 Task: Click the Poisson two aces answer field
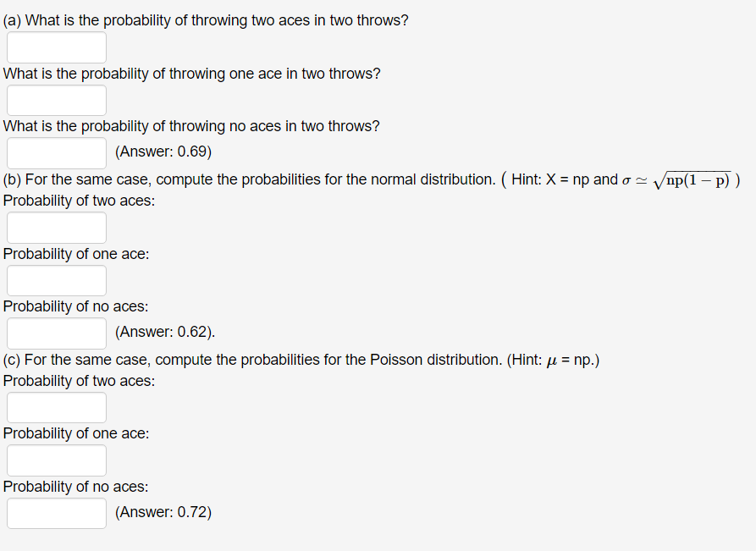point(56,407)
